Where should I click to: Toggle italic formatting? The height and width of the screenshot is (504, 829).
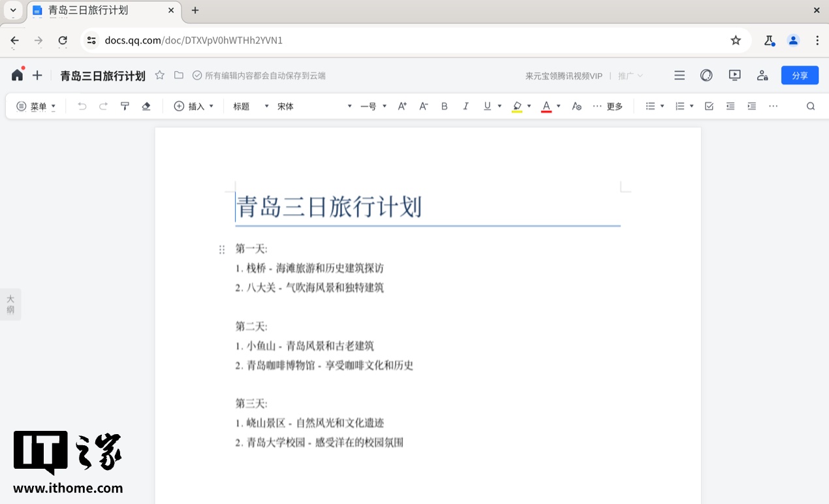click(x=465, y=106)
